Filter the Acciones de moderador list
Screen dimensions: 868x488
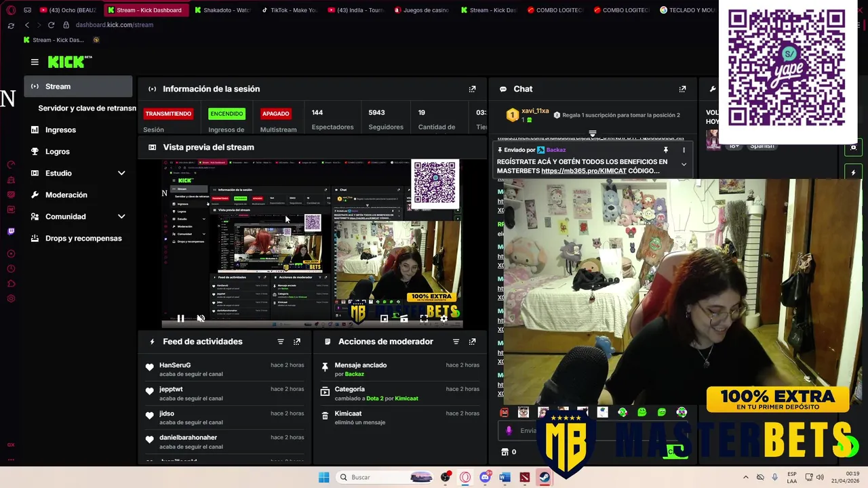click(x=456, y=342)
